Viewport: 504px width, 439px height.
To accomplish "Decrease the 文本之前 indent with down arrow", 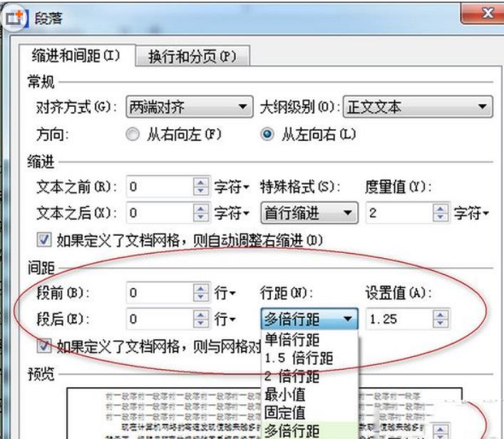I will [x=201, y=190].
